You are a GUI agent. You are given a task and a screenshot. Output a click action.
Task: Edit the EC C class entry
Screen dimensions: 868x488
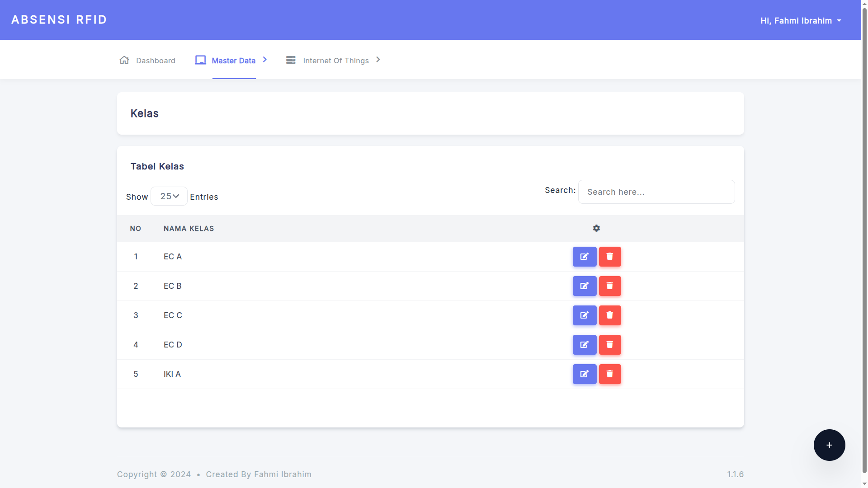pyautogui.click(x=585, y=315)
